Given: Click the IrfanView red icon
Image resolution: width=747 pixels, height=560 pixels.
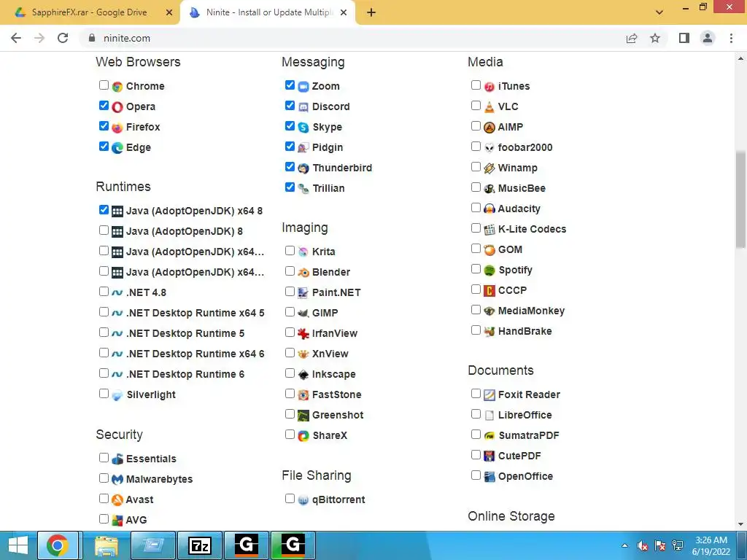Looking at the screenshot, I should coord(303,334).
